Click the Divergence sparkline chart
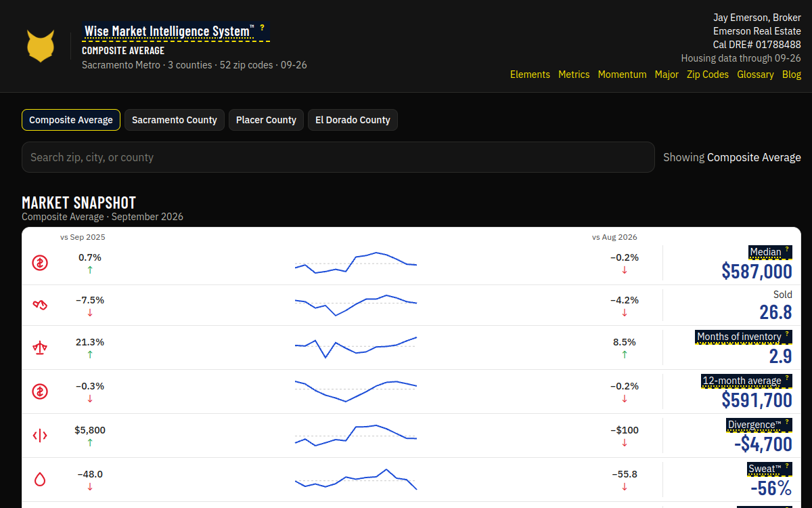Image resolution: width=812 pixels, height=508 pixels. click(356, 435)
